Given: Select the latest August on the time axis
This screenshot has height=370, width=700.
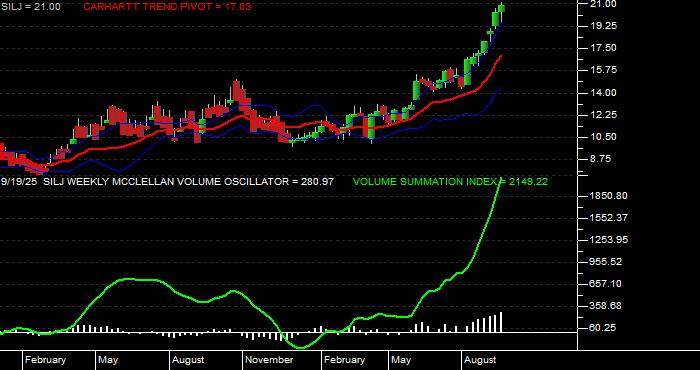Looking at the screenshot, I should 480,360.
